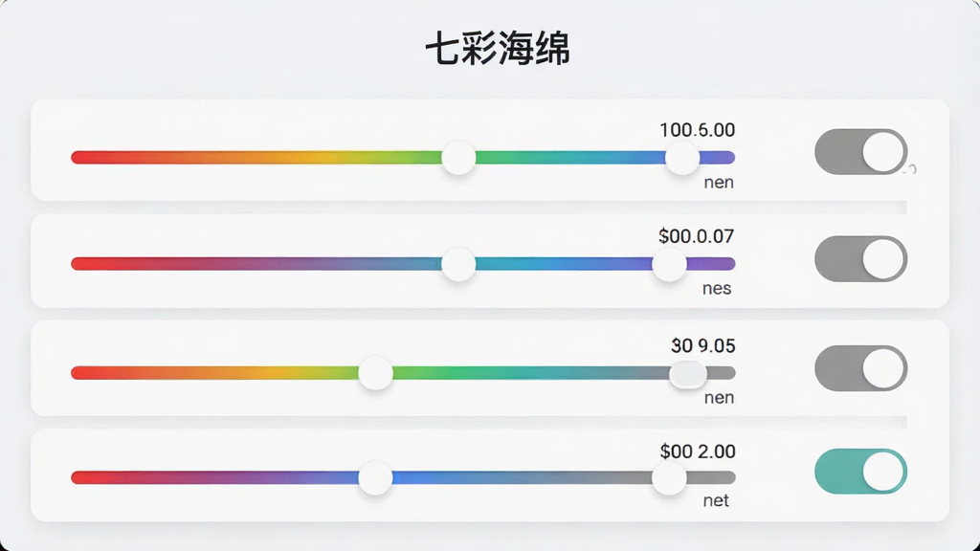The width and height of the screenshot is (980, 551).
Task: Click the right handle of the bottom slider
Action: [x=669, y=478]
